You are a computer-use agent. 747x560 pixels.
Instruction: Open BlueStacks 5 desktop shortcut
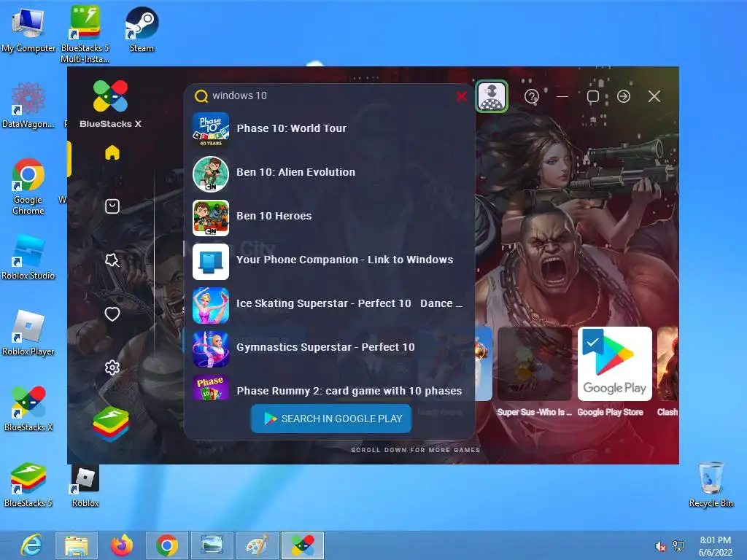(28, 484)
